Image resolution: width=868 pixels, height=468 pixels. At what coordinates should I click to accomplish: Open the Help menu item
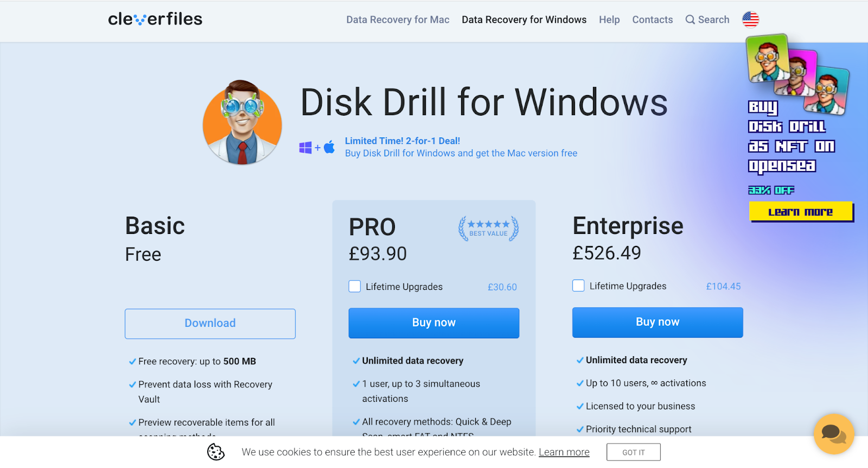pyautogui.click(x=609, y=20)
